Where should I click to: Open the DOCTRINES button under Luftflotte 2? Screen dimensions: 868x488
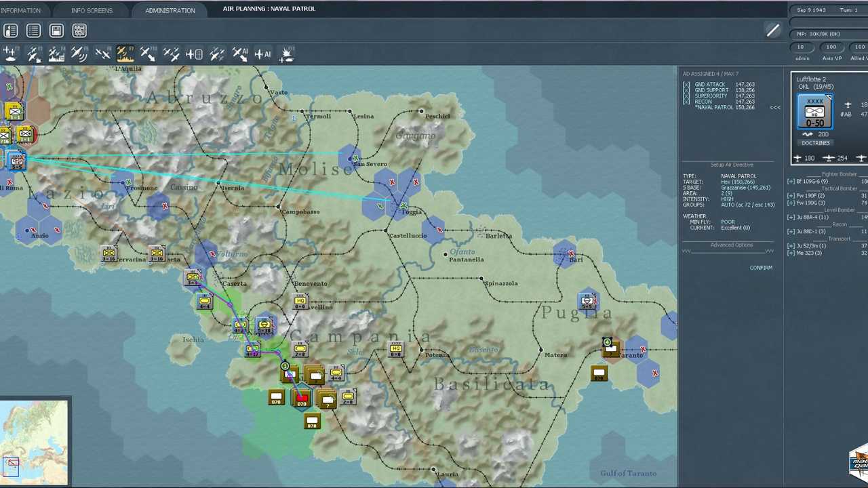point(815,143)
